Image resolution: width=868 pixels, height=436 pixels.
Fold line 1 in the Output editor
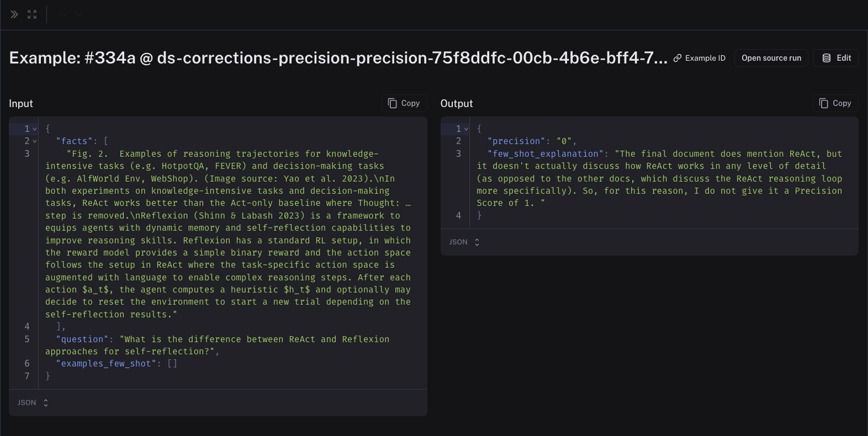click(x=466, y=129)
